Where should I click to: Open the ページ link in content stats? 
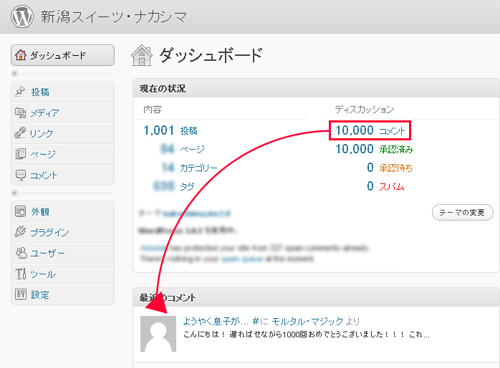coord(192,149)
